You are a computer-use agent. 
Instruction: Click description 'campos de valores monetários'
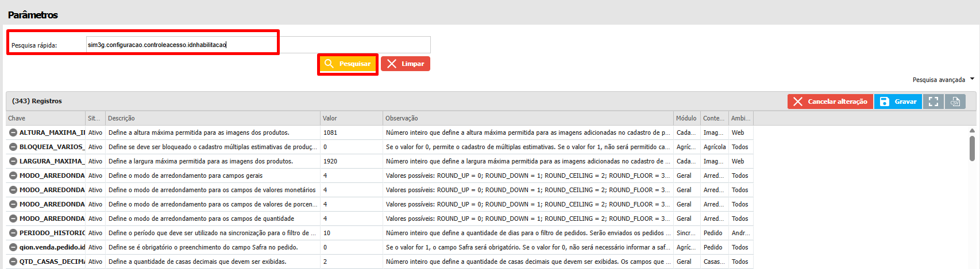tap(213, 190)
